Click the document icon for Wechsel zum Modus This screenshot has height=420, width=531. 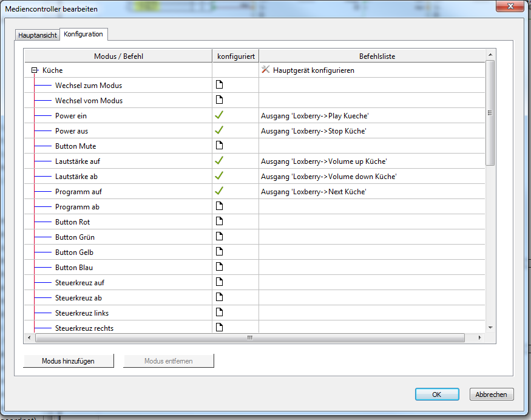(220, 84)
